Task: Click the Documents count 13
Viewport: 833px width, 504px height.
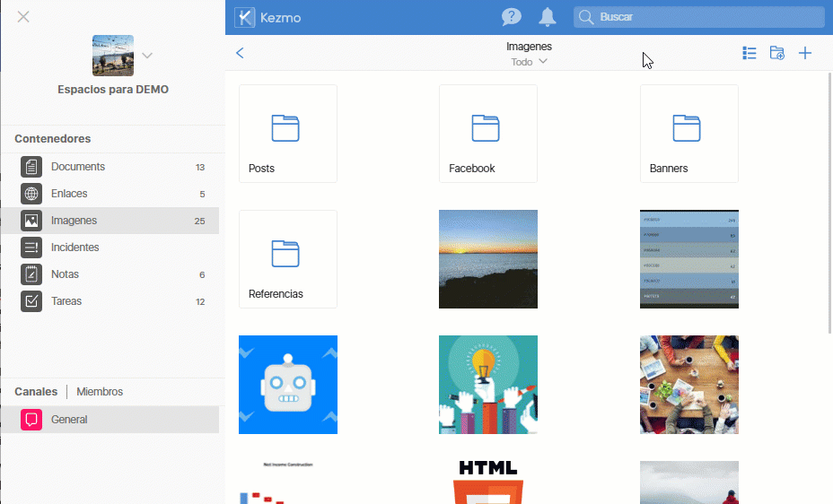Action: coord(200,167)
